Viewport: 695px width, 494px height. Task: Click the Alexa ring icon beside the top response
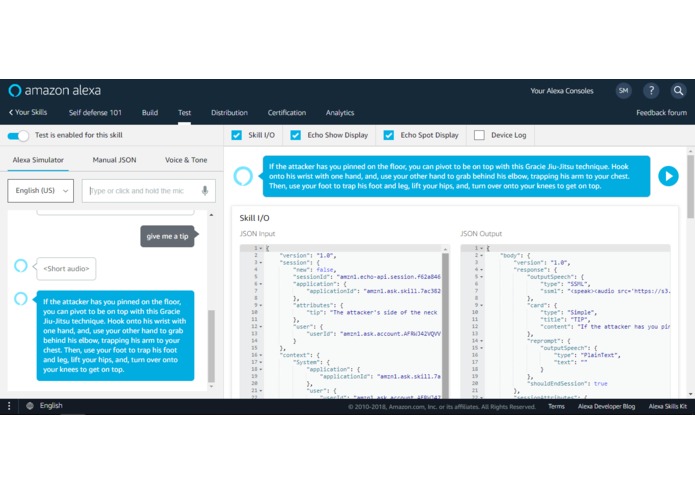tap(243, 176)
